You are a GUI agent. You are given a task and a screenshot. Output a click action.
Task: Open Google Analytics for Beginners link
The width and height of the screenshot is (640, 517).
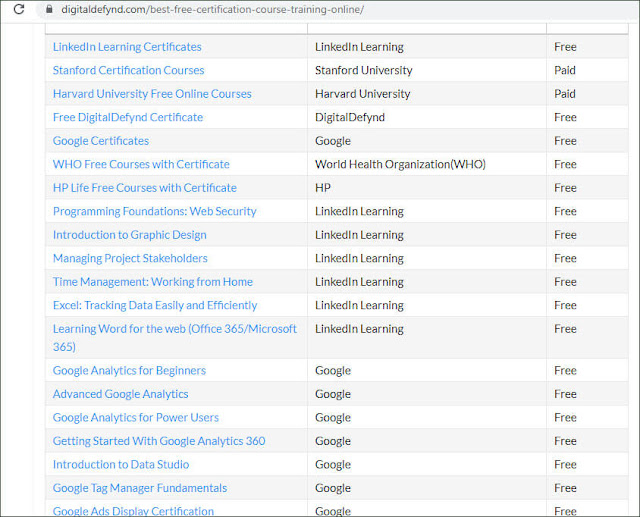click(129, 371)
